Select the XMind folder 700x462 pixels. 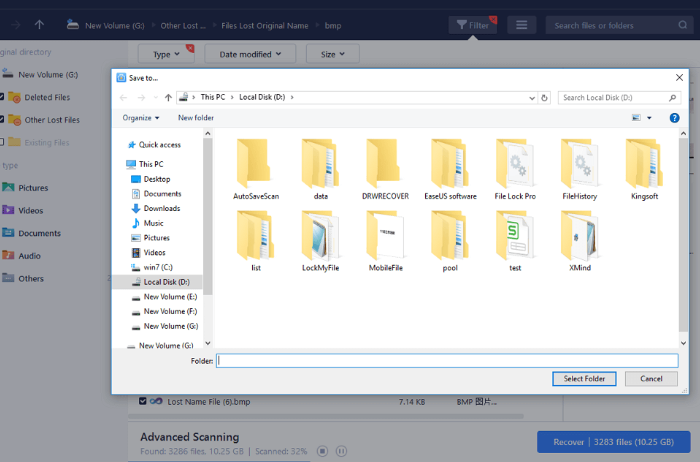[x=579, y=241]
